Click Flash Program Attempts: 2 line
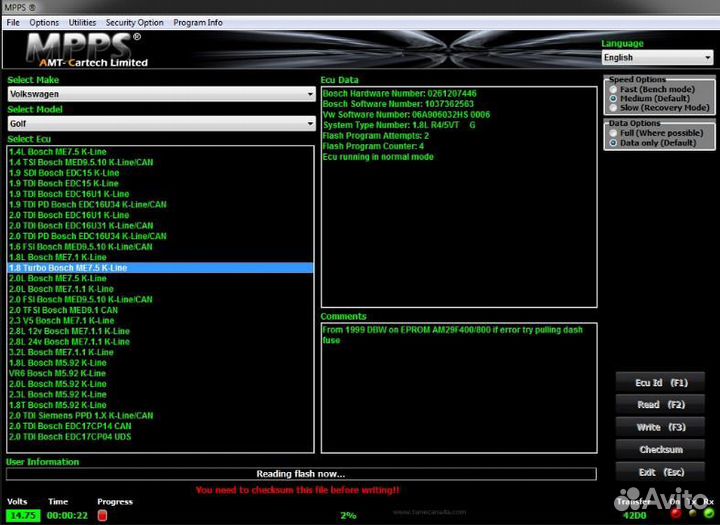720x525 pixels. point(376,136)
